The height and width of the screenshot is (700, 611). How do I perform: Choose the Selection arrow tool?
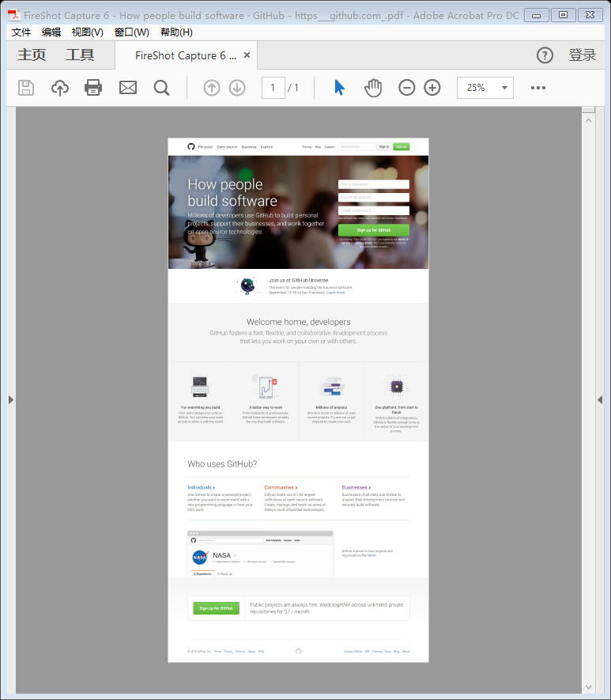(x=339, y=88)
